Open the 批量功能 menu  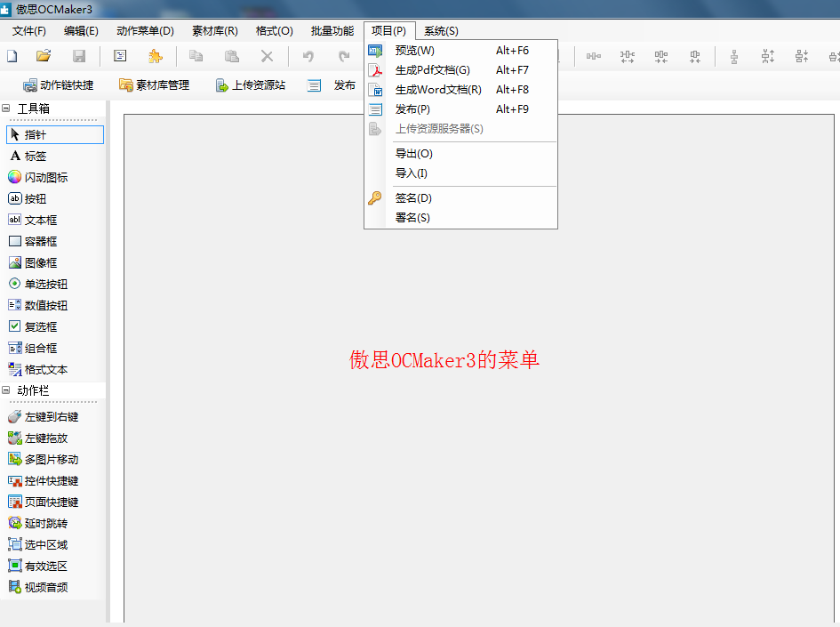click(x=332, y=31)
